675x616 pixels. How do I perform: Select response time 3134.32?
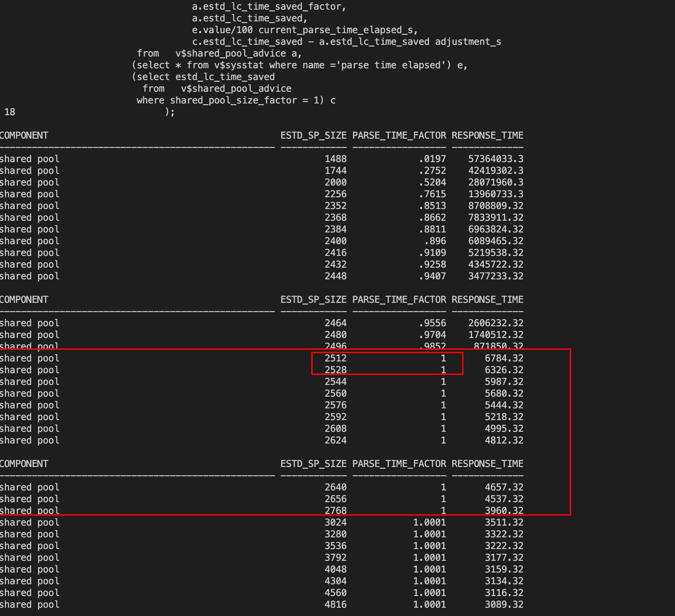[x=504, y=581]
